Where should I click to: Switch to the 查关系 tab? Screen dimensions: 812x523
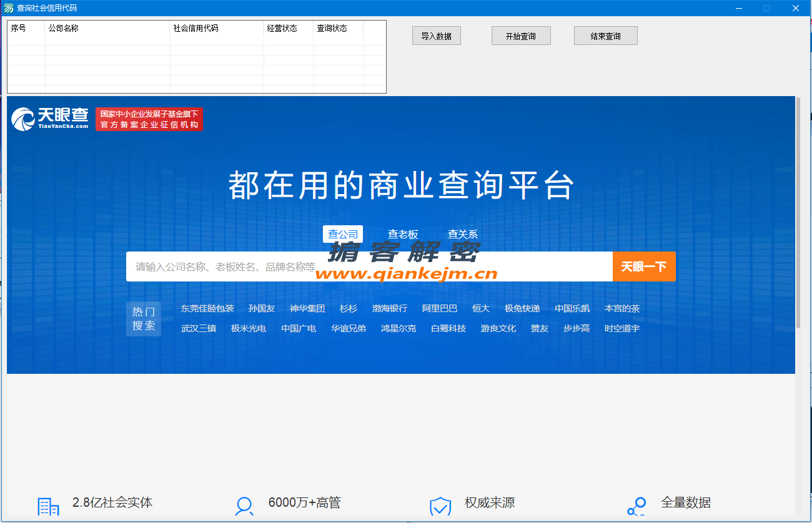coord(463,234)
